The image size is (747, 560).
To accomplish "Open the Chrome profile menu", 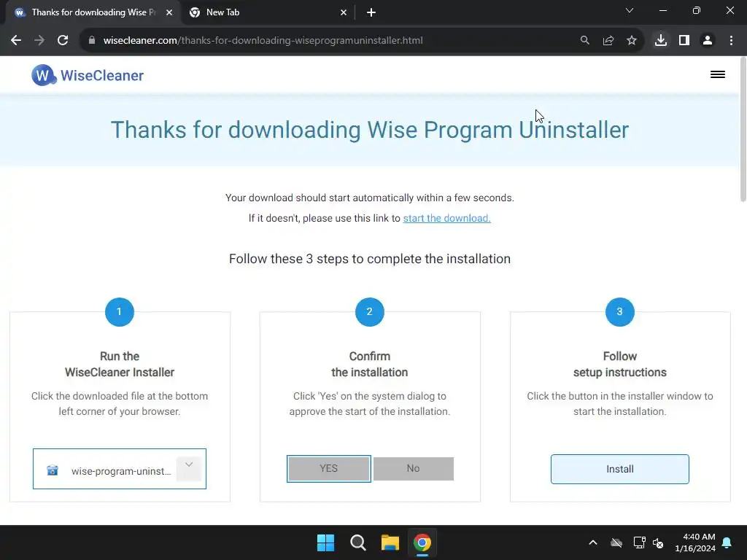I will [708, 41].
